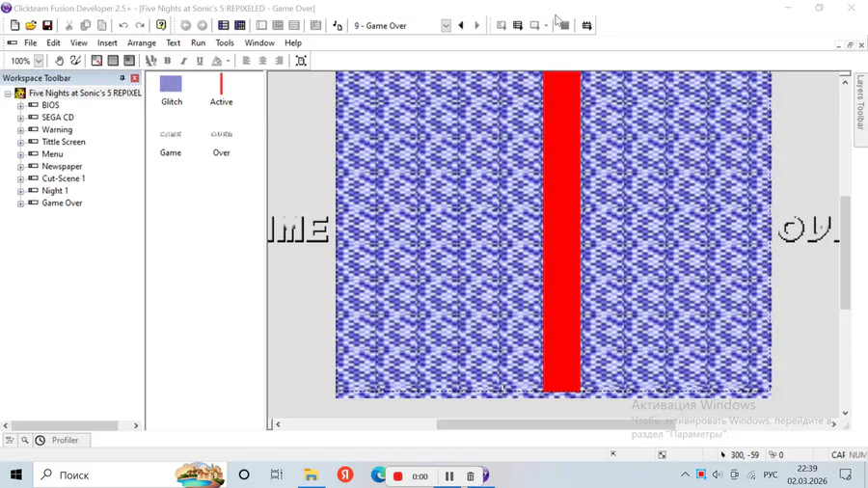Click the red Active object in the frame
868x488 pixels.
click(562, 231)
